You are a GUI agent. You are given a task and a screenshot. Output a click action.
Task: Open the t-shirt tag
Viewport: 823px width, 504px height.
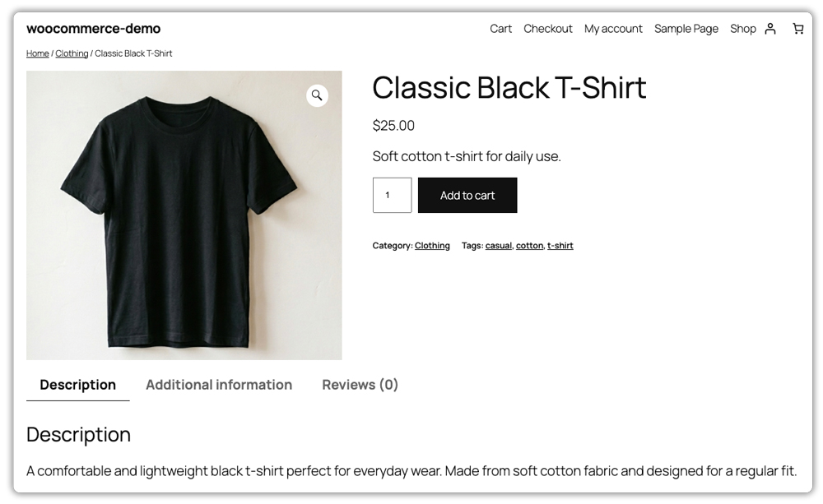pyautogui.click(x=560, y=245)
